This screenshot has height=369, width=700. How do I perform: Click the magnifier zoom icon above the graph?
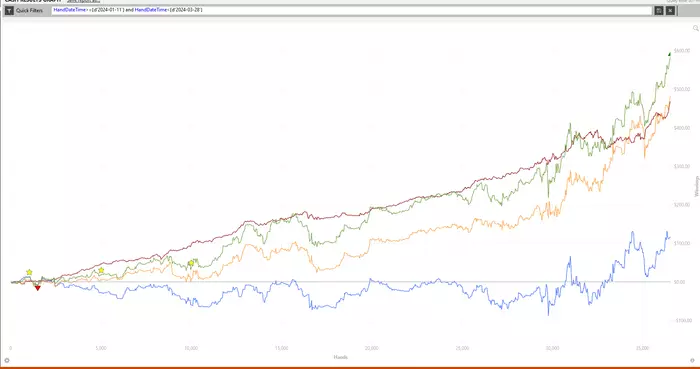pos(695,28)
